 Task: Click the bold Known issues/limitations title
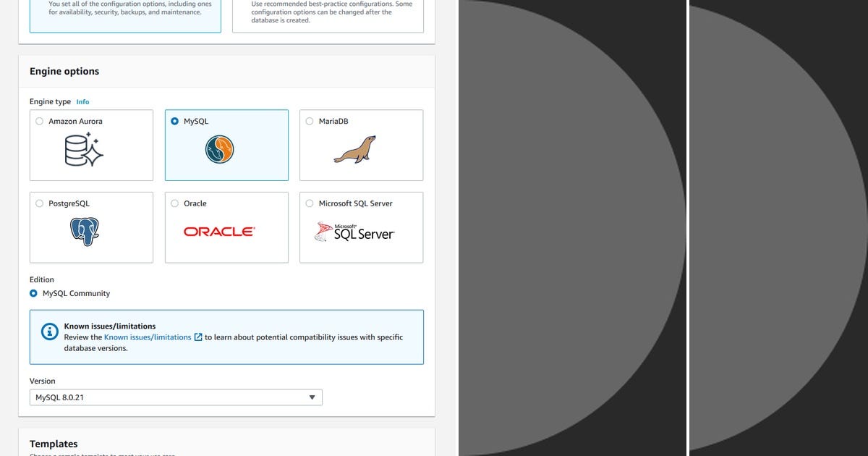(x=110, y=326)
